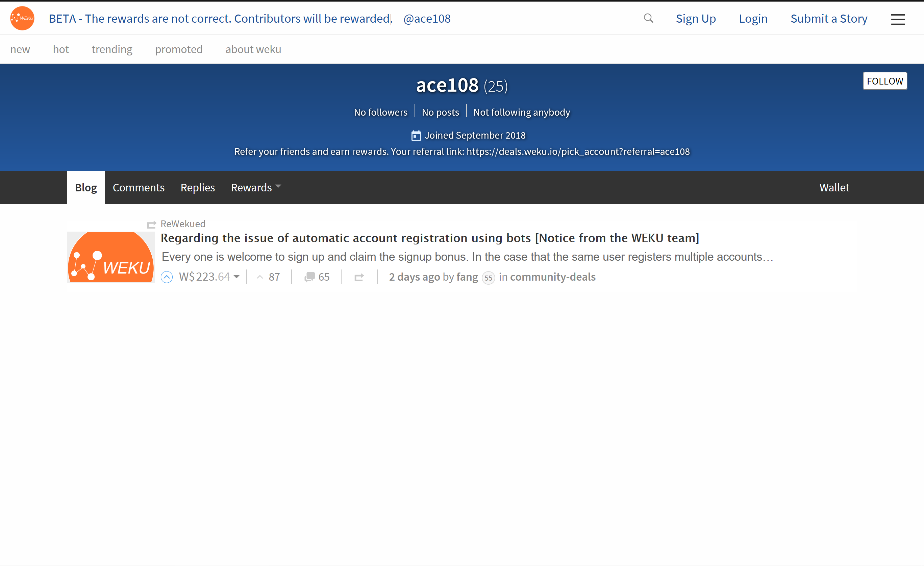Open author fang's profile

pos(467,277)
